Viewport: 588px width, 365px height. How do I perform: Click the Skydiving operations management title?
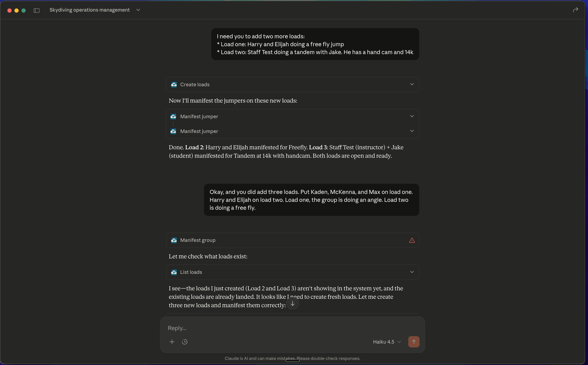pos(90,10)
